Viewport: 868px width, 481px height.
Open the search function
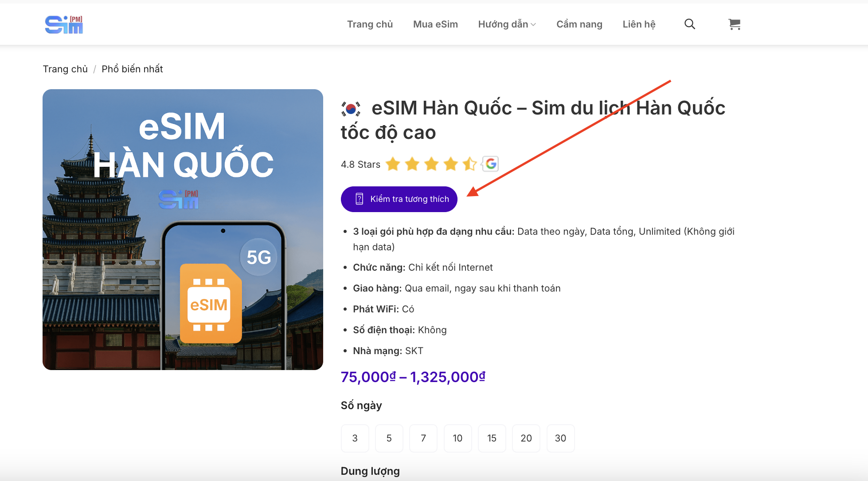coord(689,24)
